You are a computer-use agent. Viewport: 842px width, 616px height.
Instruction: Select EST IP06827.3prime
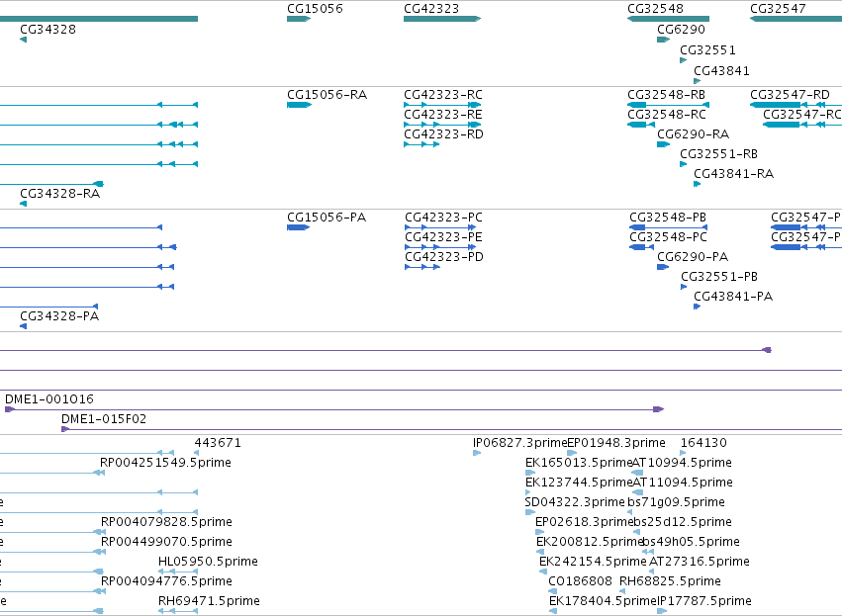tap(519, 443)
